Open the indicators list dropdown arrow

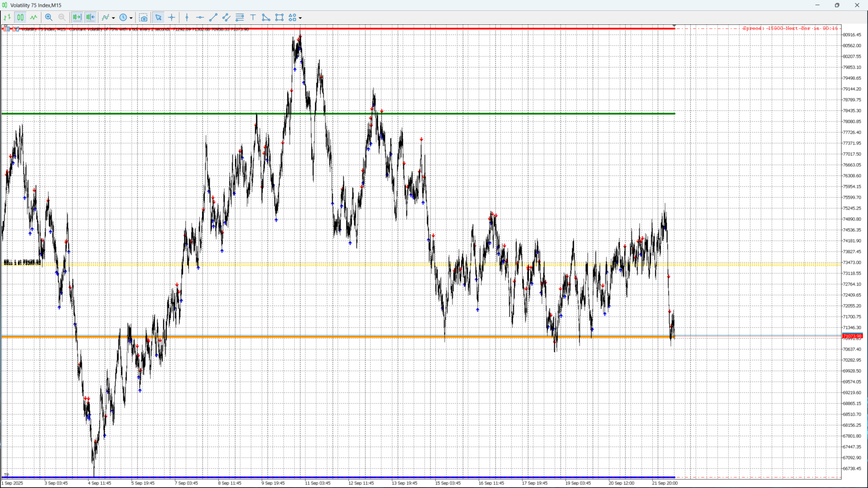113,18
